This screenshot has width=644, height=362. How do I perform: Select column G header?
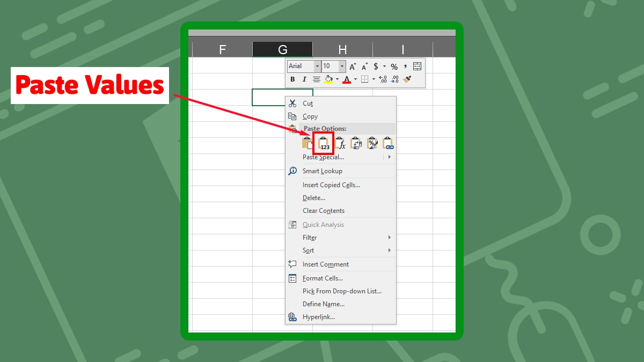pyautogui.click(x=283, y=50)
